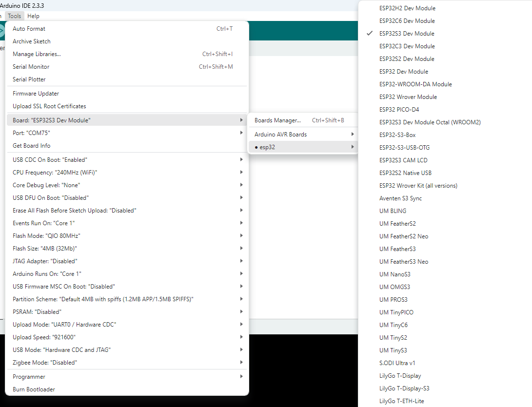Image resolution: width=532 pixels, height=407 pixels.
Task: Open the Tools menu in menu bar
Action: pos(15,16)
